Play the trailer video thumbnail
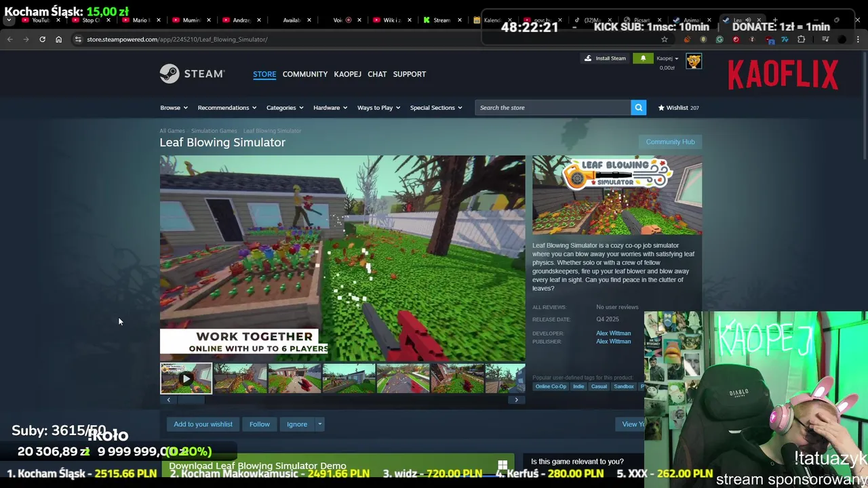The image size is (868, 488). coord(186,379)
